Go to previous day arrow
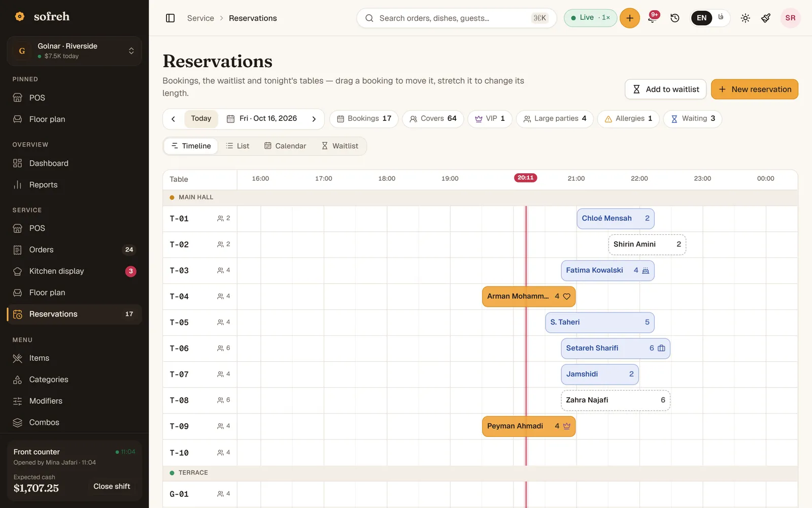 pyautogui.click(x=174, y=119)
